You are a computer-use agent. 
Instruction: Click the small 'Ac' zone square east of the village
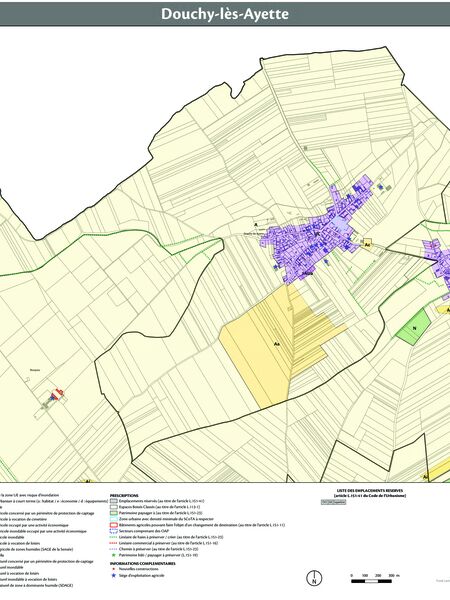point(367,243)
